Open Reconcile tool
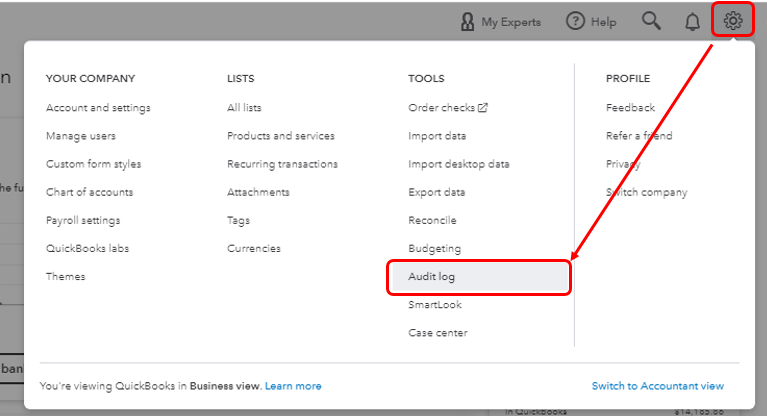Screen dimensions: 767x416 click(432, 220)
